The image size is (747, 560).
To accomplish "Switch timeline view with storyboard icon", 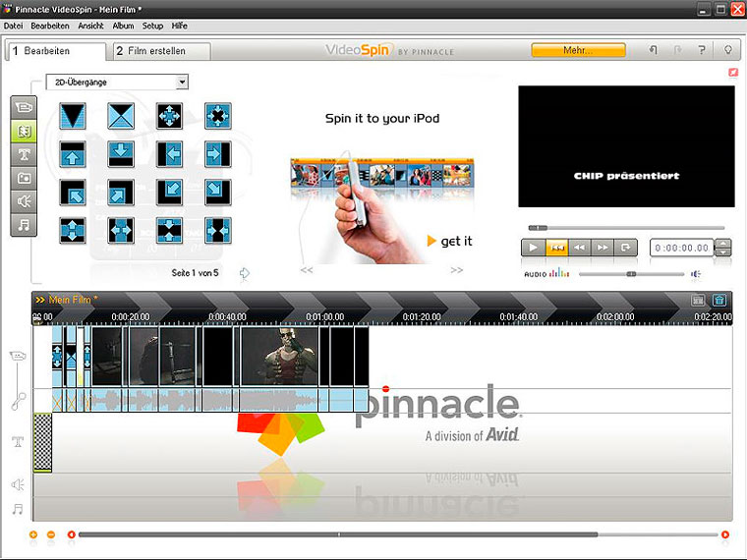I will tap(699, 300).
